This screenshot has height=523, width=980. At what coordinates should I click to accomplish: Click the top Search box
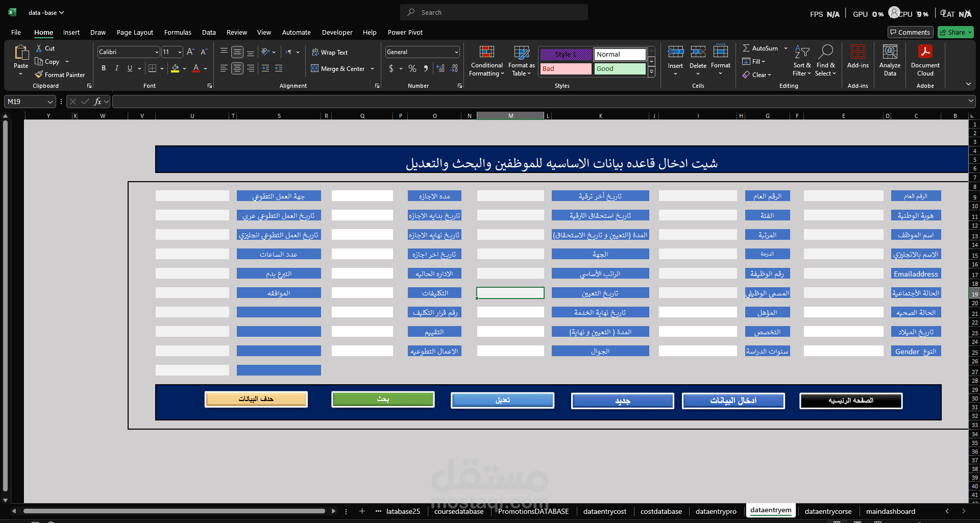(494, 12)
